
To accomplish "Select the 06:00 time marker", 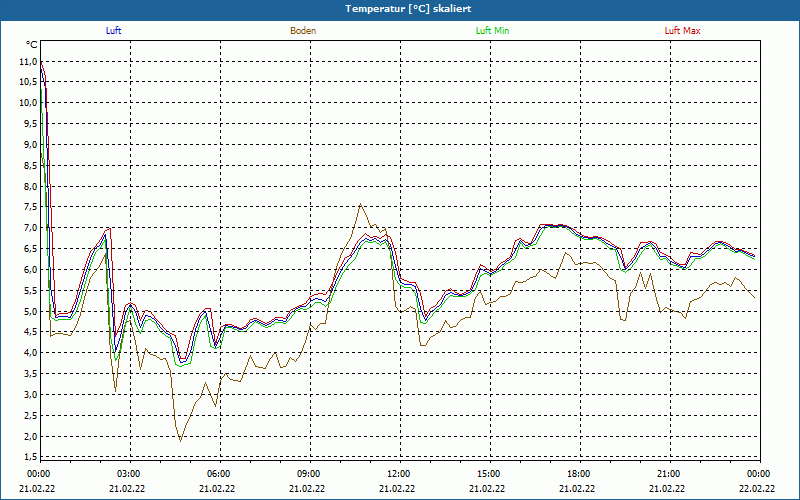I will coord(219,474).
